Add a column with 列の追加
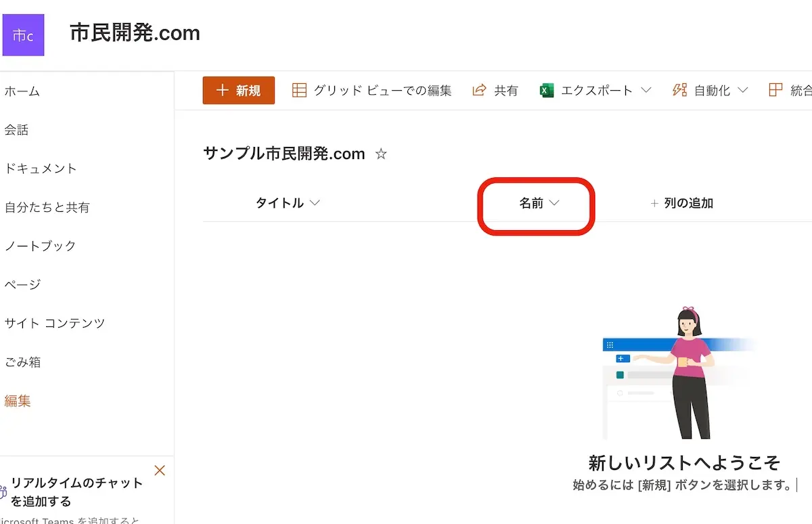The image size is (812, 524). 682,203
